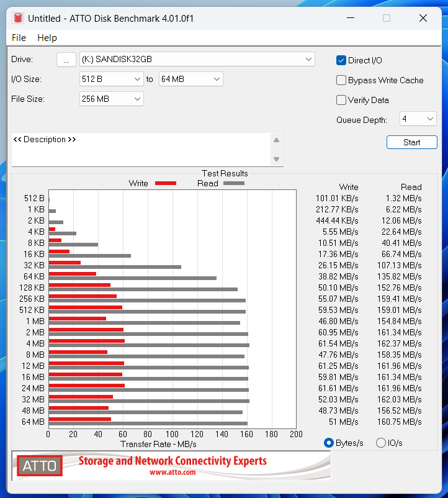Open the I/O Size minimum 512 B dropdown
The image size is (448, 498).
(111, 79)
